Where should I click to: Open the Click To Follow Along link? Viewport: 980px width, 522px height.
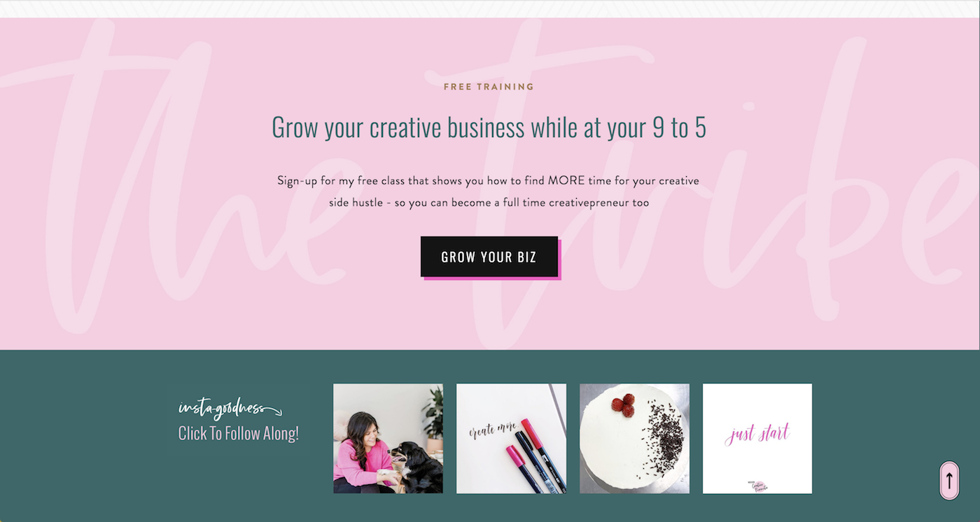(239, 434)
